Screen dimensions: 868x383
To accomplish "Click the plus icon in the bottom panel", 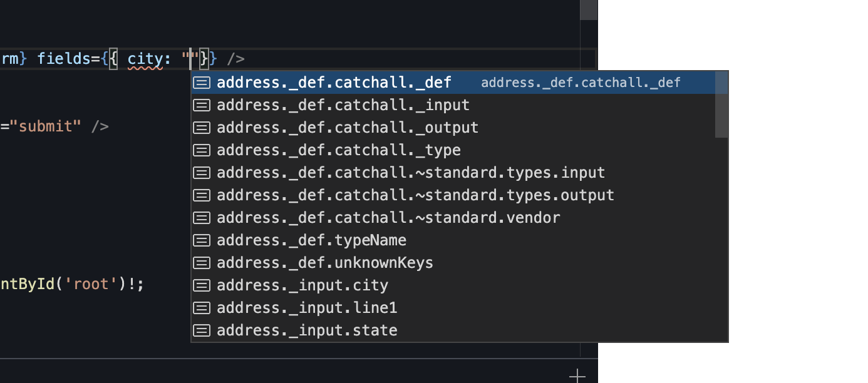I will (x=577, y=376).
